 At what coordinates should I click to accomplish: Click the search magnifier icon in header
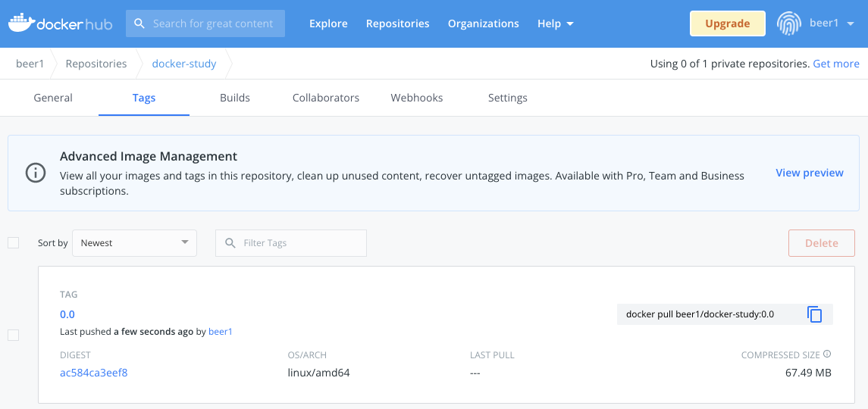[x=139, y=23]
